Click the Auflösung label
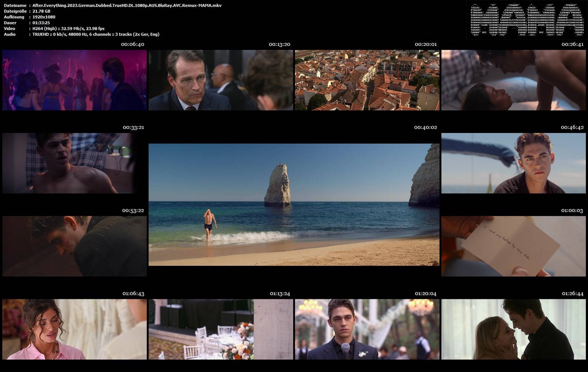The width and height of the screenshot is (588, 372). tap(14, 17)
